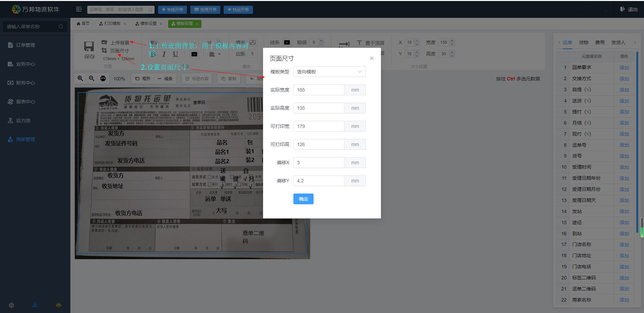The image size is (644, 313).
Task: Zoom in on the template canvas
Action: coord(80,78)
